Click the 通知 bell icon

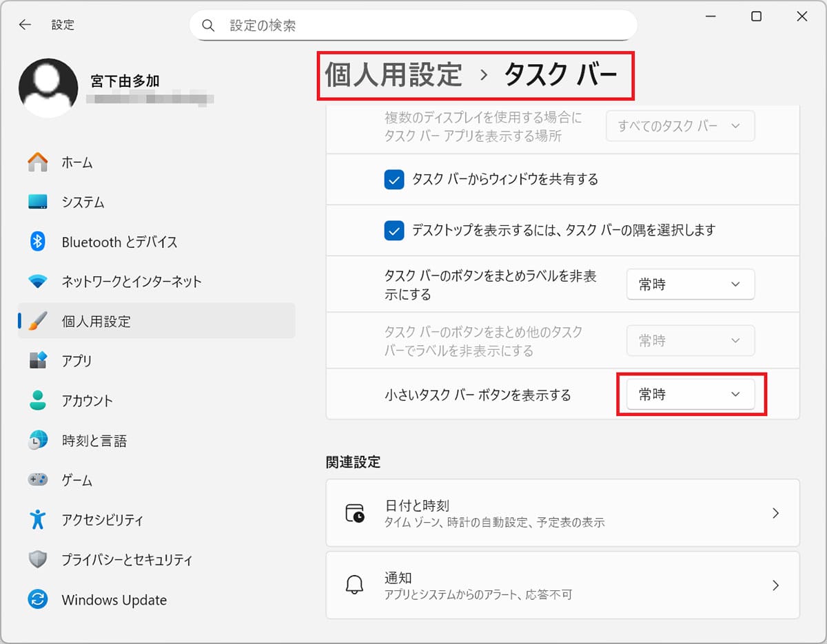(355, 584)
